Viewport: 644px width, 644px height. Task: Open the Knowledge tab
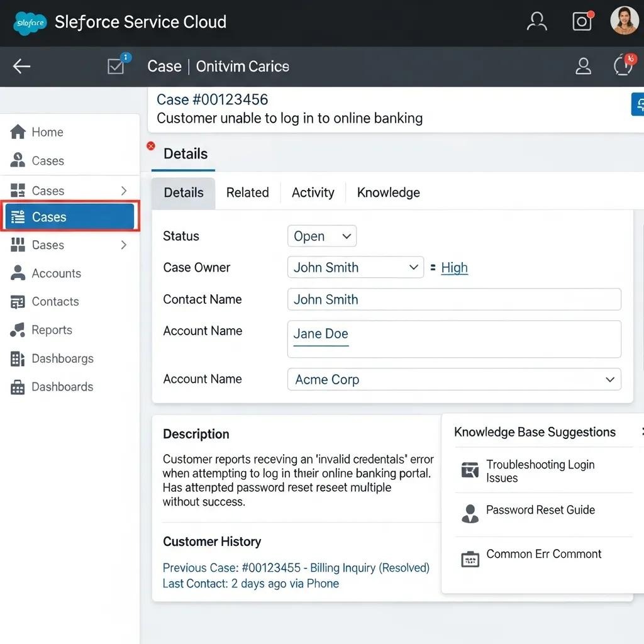[388, 192]
